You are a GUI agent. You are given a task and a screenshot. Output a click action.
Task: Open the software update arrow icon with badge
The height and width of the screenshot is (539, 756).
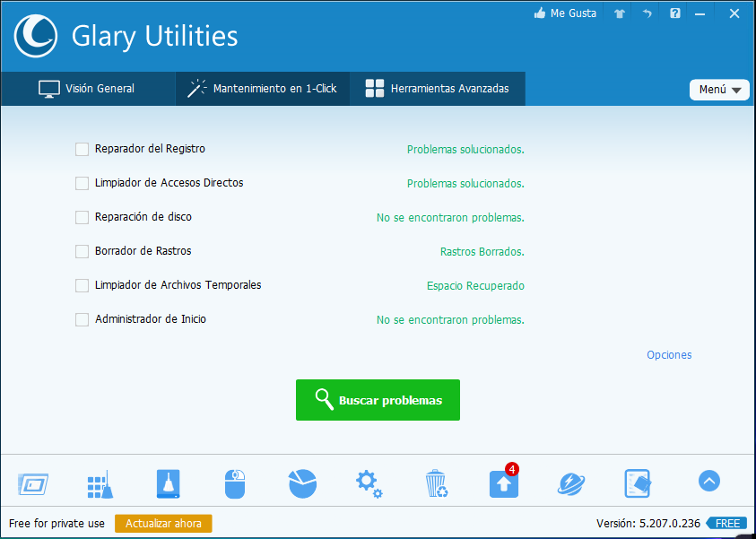point(504,484)
